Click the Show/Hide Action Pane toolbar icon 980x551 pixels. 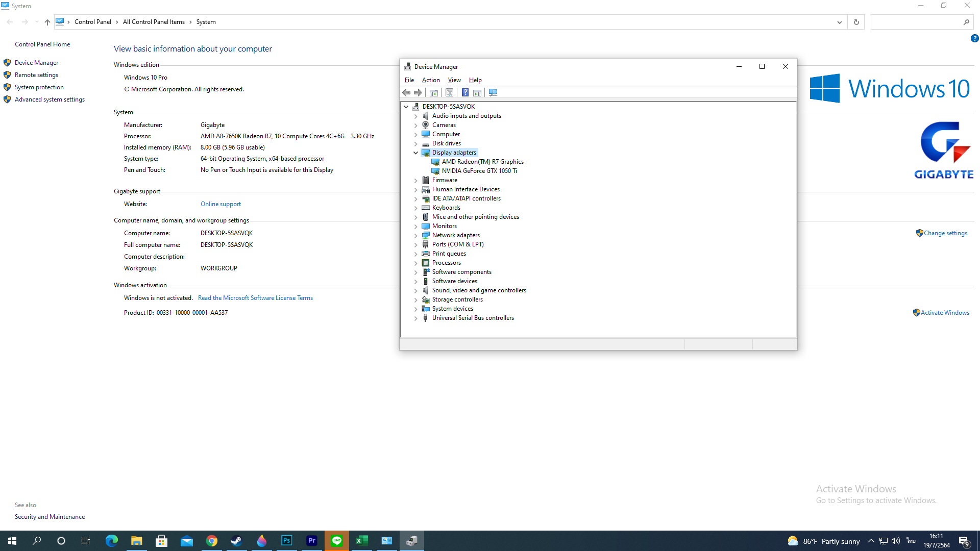pyautogui.click(x=477, y=92)
